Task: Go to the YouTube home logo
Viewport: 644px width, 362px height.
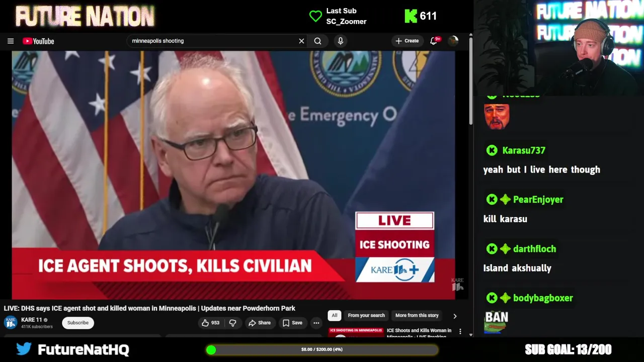Action: (x=38, y=41)
